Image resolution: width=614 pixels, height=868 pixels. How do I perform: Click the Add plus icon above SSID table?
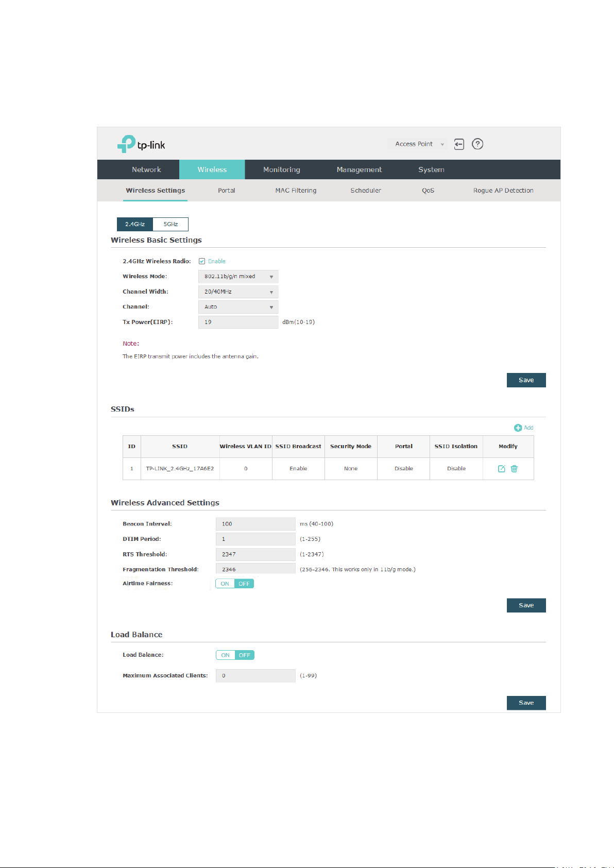[518, 428]
